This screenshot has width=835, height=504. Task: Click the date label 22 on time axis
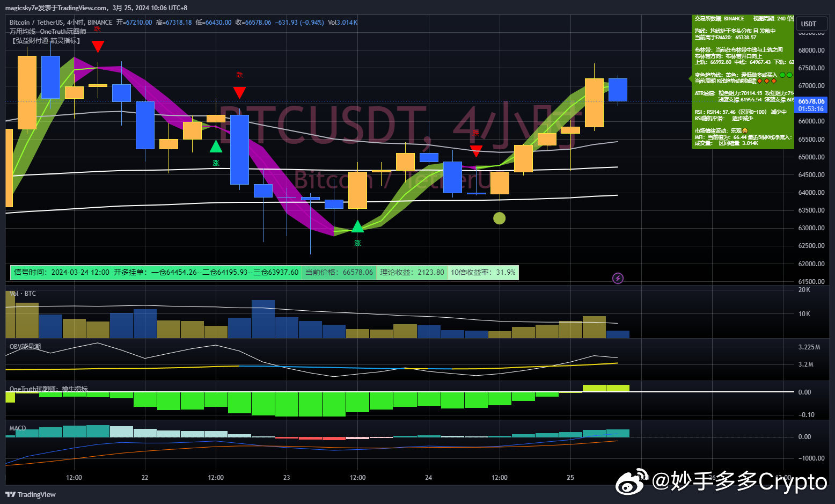pos(145,478)
